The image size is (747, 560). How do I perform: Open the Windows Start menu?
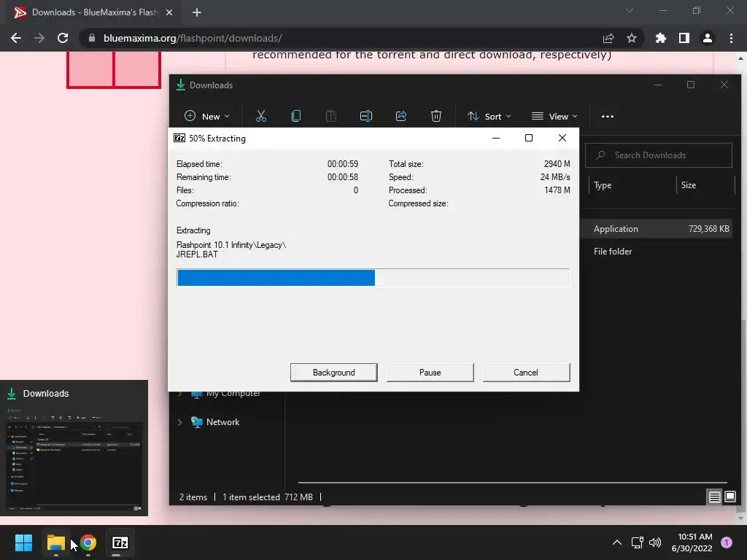(23, 542)
